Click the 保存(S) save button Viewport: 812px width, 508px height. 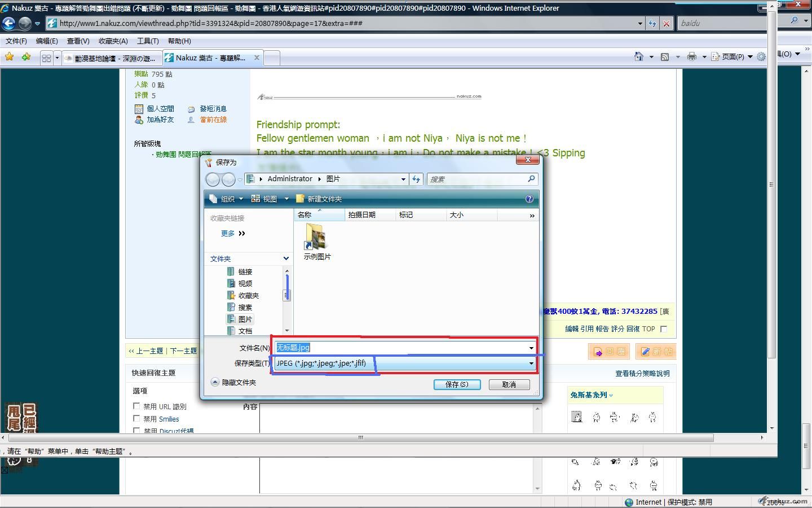pyautogui.click(x=457, y=384)
